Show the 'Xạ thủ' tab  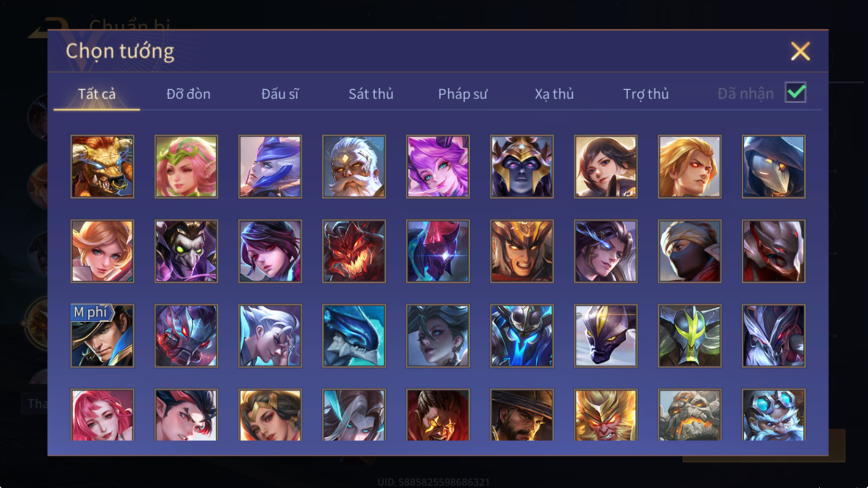[x=554, y=94]
